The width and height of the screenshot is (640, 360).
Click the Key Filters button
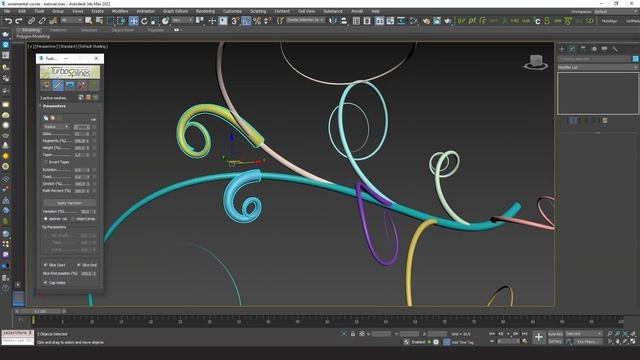(588, 342)
